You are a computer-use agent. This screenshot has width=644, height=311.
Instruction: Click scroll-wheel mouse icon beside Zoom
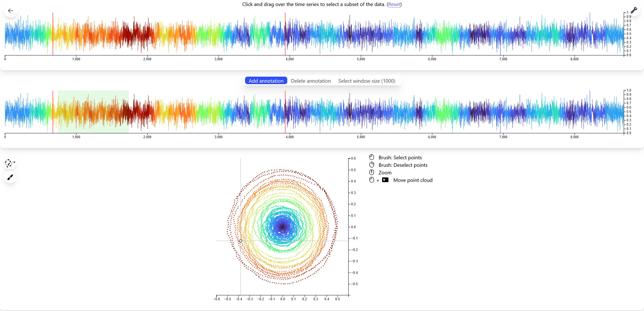(372, 173)
